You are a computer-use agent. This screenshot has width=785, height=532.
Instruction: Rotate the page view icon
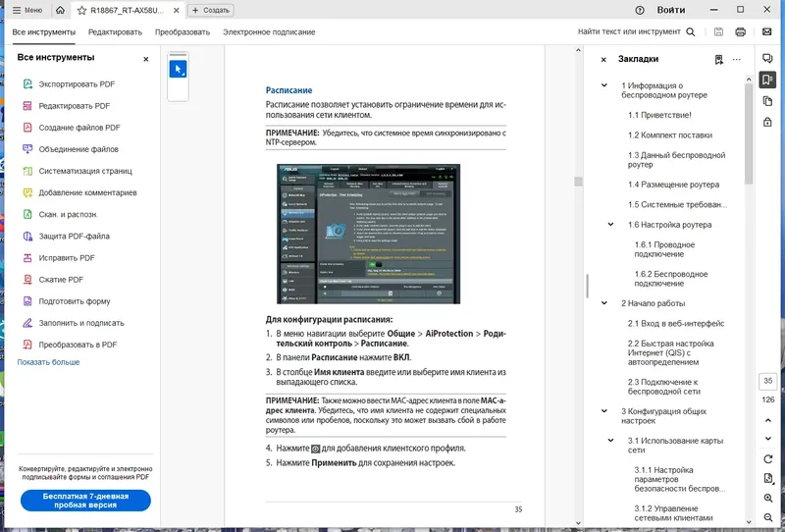pyautogui.click(x=768, y=459)
